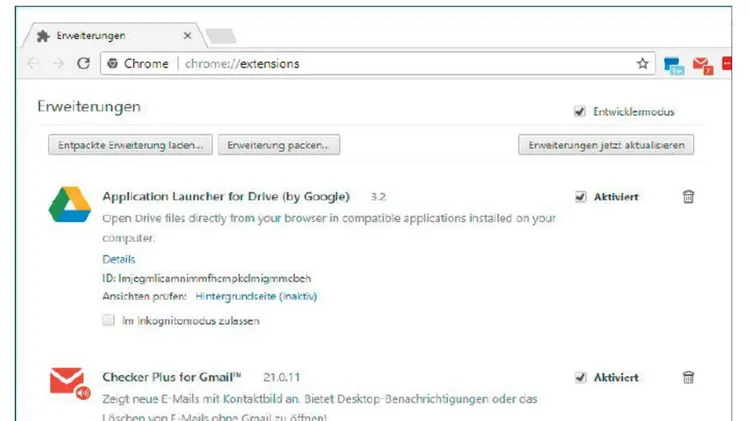Open the Checker Plus mail icon in toolbar
This screenshot has height=421, width=750.
point(703,66)
